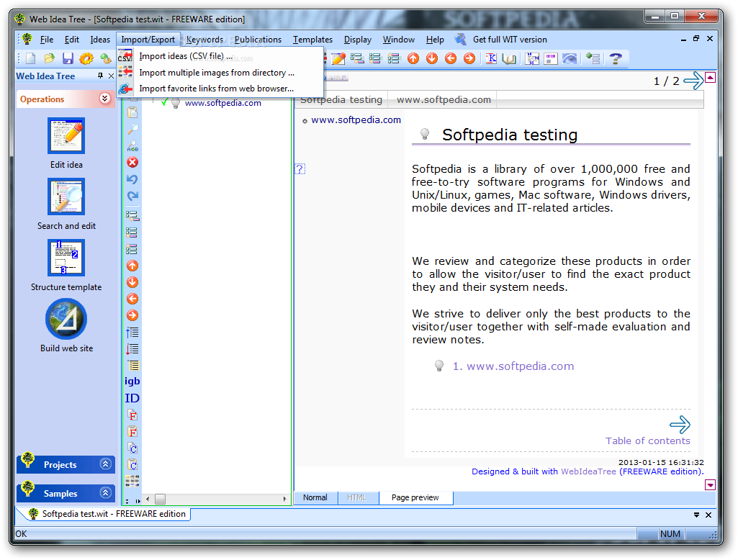Click the orange move left arrow in top toolbar
The width and height of the screenshot is (738, 560).
451,58
